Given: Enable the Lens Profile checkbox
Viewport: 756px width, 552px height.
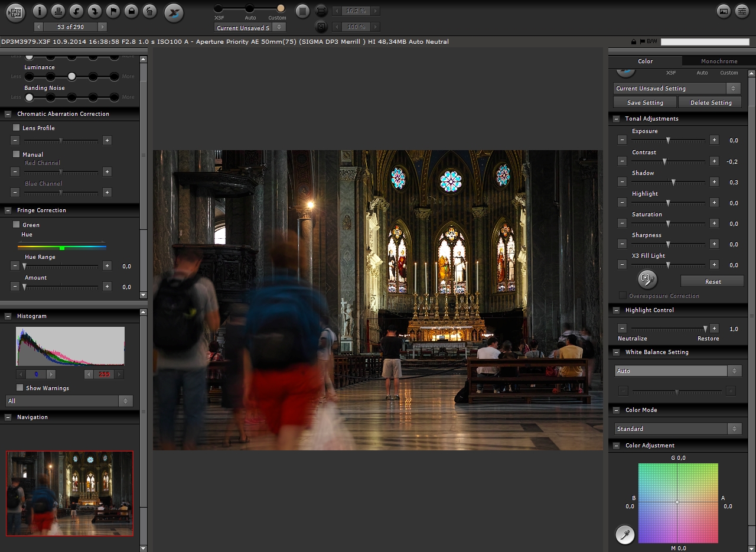Looking at the screenshot, I should 17,128.
